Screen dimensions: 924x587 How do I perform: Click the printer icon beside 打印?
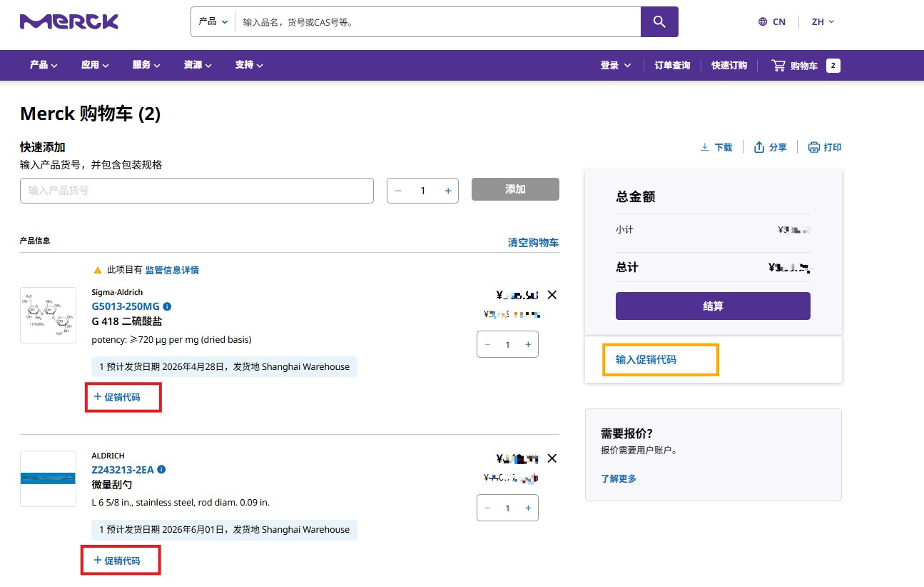[x=813, y=147]
